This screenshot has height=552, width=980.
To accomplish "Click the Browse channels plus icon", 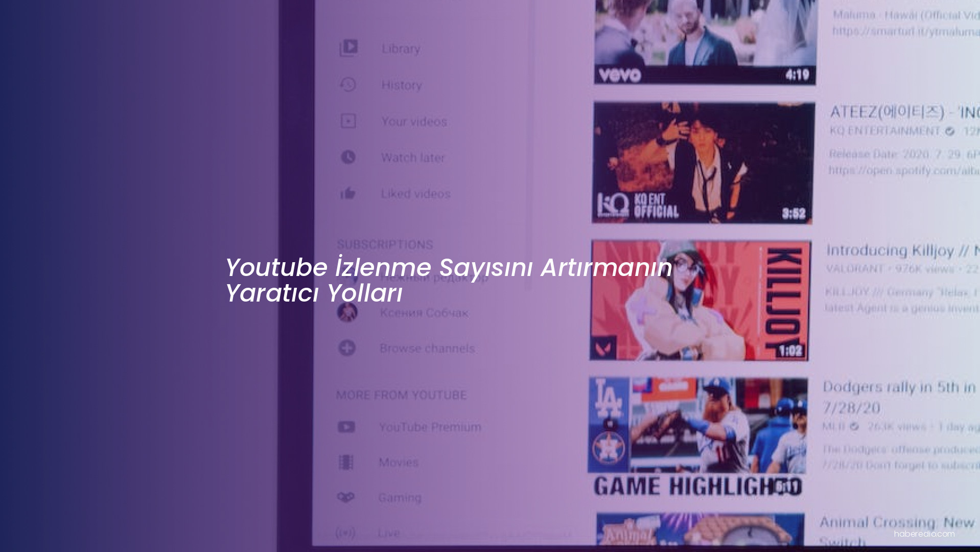I will tap(347, 348).
